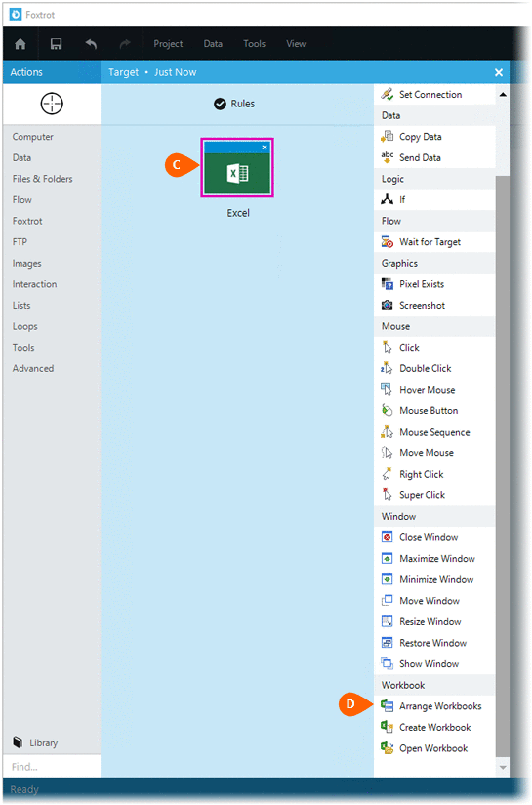Click the Find search field
Image resolution: width=532 pixels, height=805 pixels.
pos(52,767)
